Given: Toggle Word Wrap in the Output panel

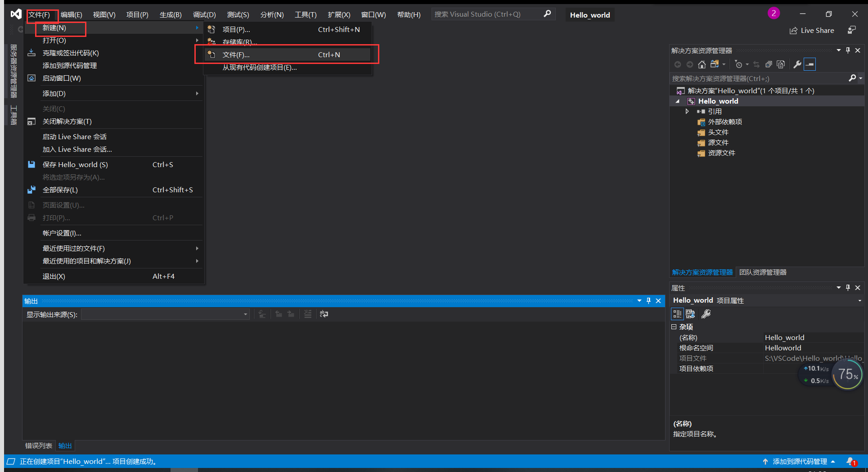Looking at the screenshot, I should 324,314.
